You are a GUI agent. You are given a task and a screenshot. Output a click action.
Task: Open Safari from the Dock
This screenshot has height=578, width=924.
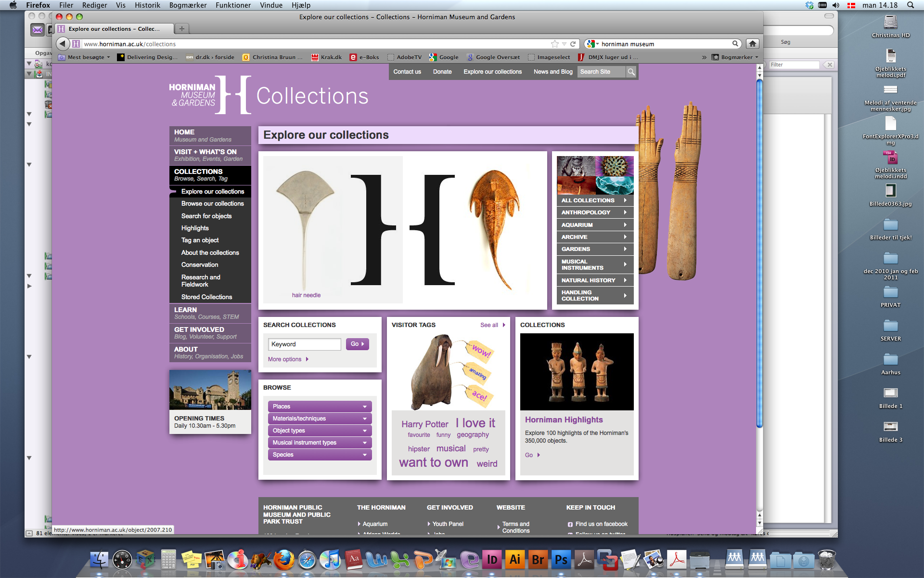pos(307,560)
